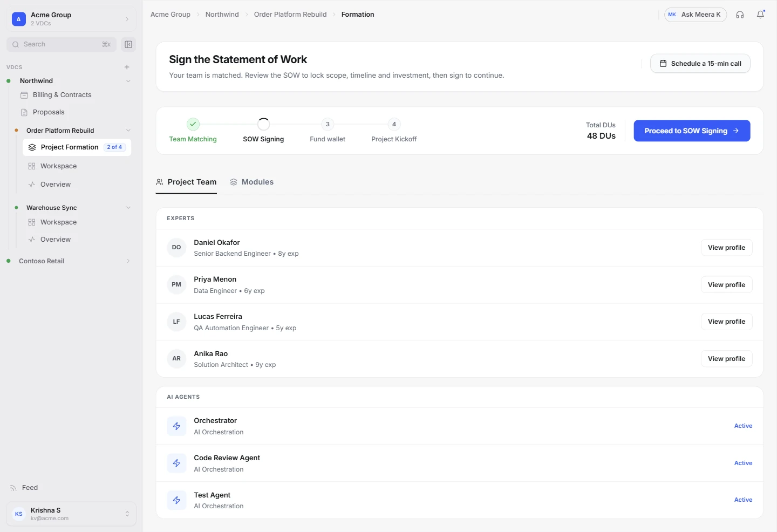Screen dimensions: 777x532
Task: Go to Northwind breadcrumb
Action: point(222,15)
